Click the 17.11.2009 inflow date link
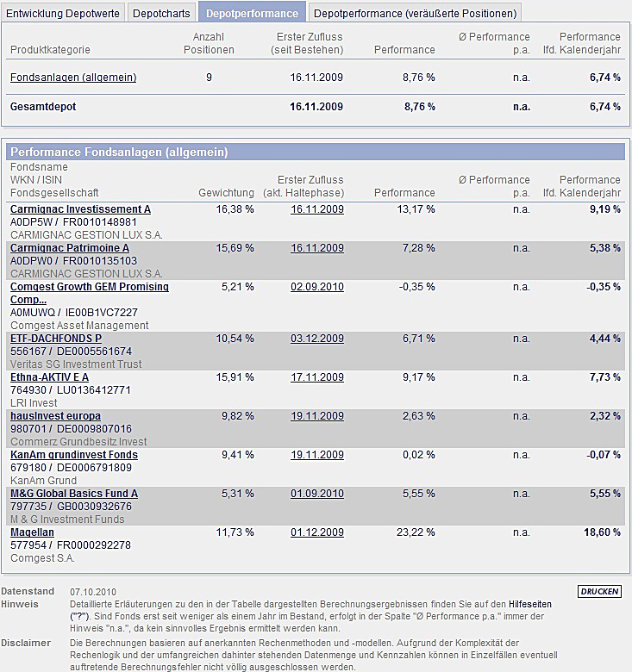Image resolution: width=632 pixels, height=672 pixels. [x=317, y=377]
